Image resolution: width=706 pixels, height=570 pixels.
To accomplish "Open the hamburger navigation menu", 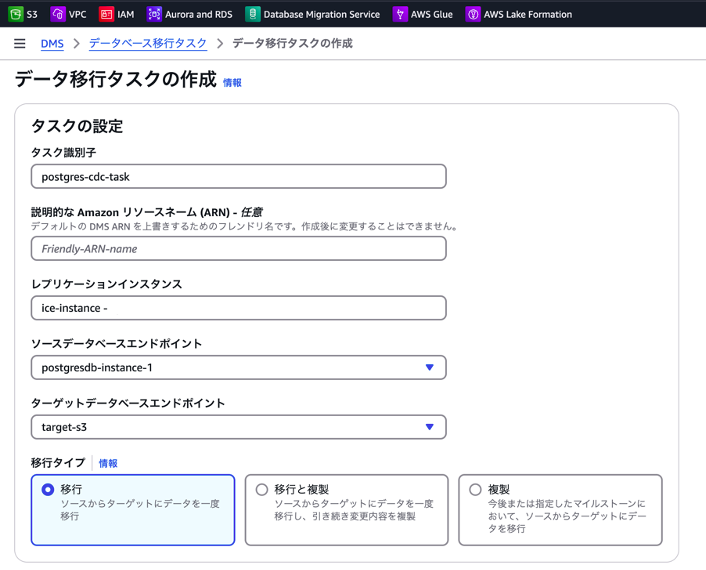I will pos(19,43).
